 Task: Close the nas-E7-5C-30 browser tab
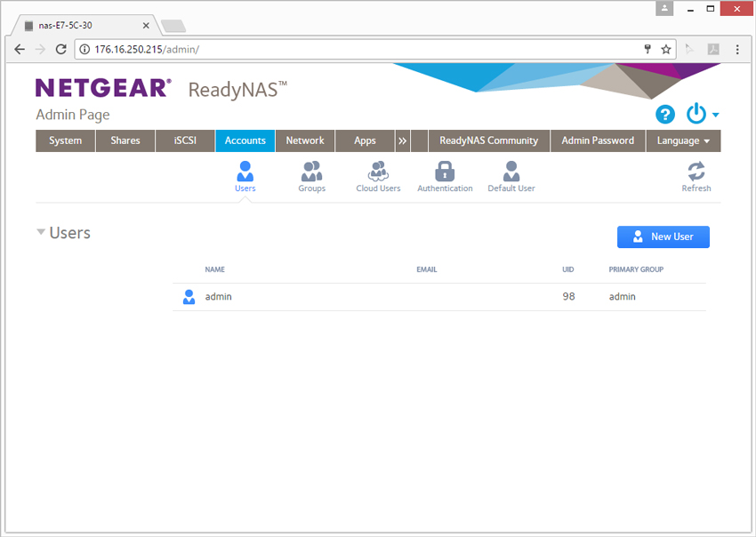click(146, 26)
